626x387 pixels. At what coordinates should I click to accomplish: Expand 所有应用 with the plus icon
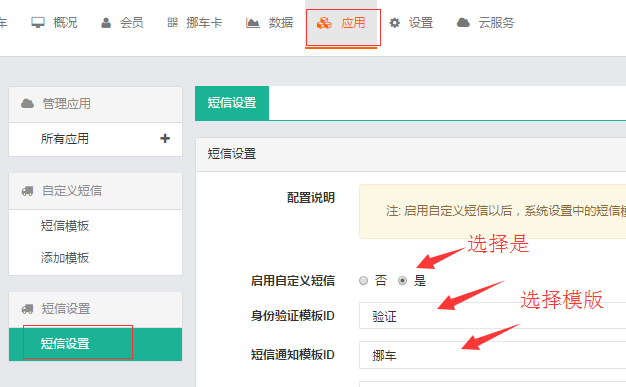click(165, 139)
